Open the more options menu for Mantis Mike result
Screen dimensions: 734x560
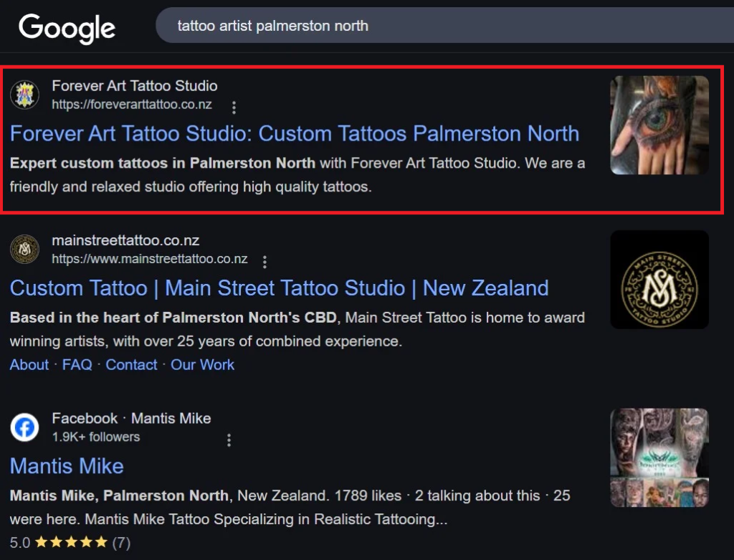tap(229, 440)
